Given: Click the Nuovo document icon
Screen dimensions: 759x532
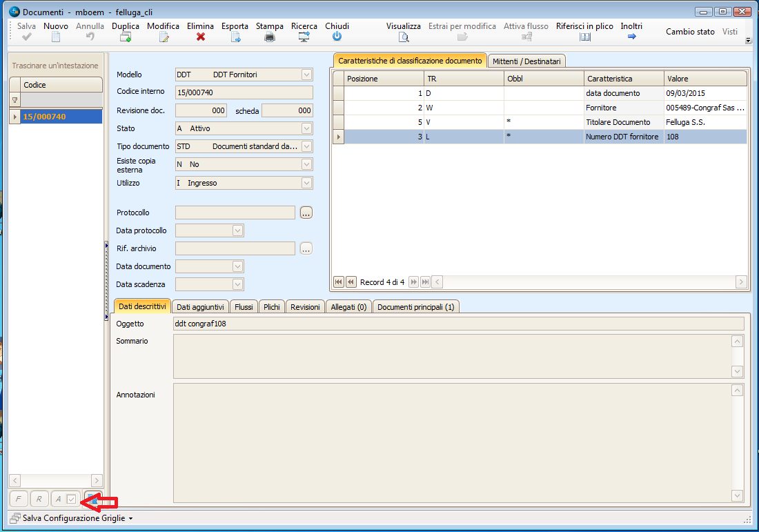Looking at the screenshot, I should click(x=56, y=37).
